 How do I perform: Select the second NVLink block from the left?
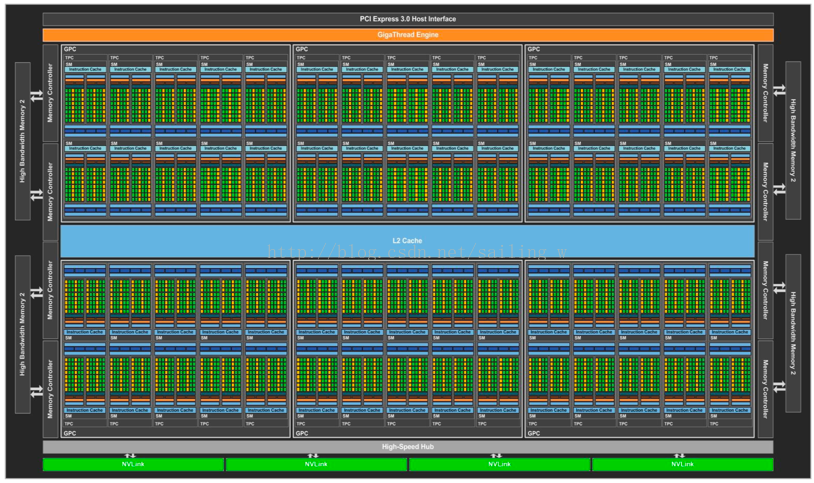point(315,464)
